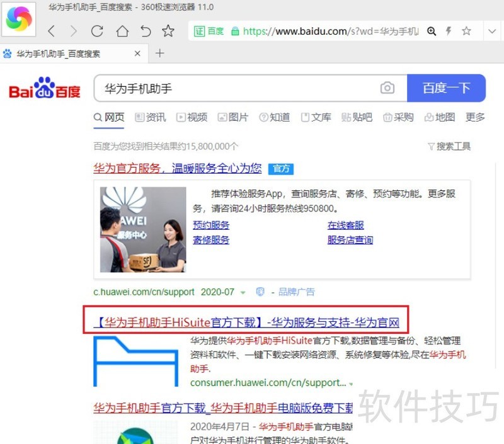Viewport: 504px width, 444px height.
Task: Click the zoom magnifier icon in address bar
Action: [x=432, y=31]
